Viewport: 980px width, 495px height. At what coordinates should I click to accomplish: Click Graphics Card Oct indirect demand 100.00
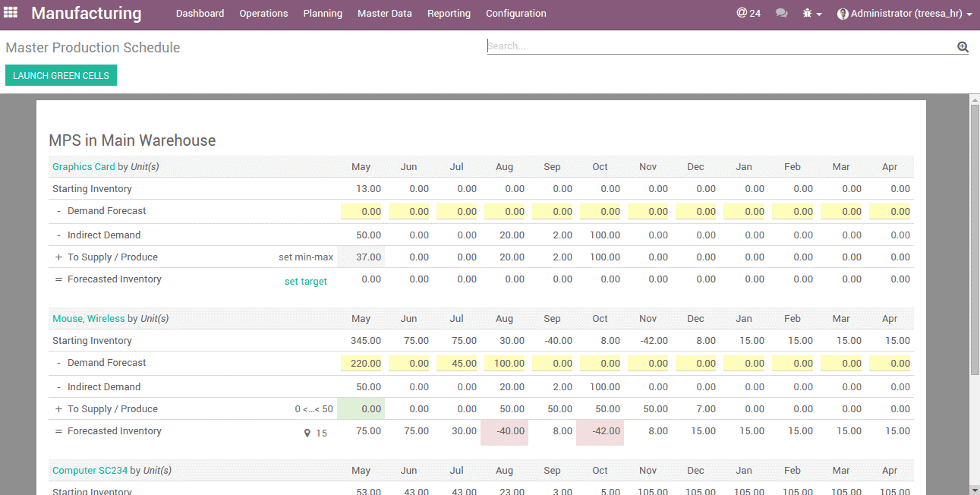605,235
